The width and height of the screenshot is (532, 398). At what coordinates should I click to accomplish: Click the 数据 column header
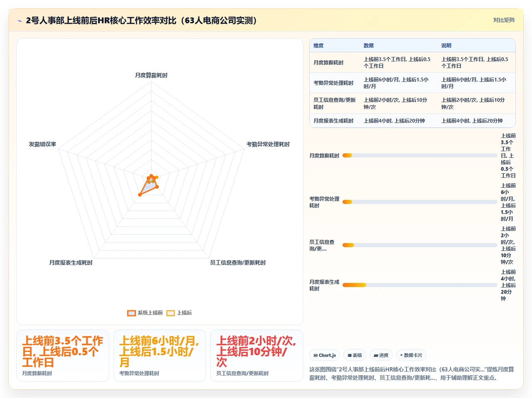pyautogui.click(x=369, y=46)
